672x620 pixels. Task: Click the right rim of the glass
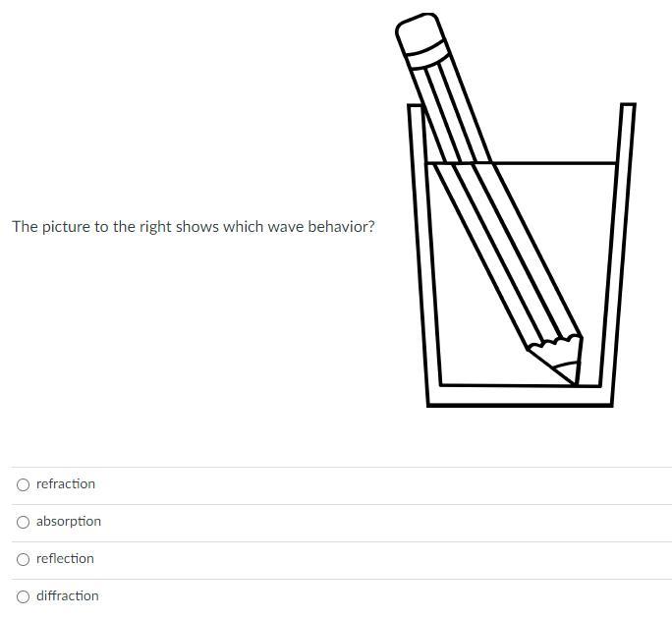pyautogui.click(x=627, y=106)
